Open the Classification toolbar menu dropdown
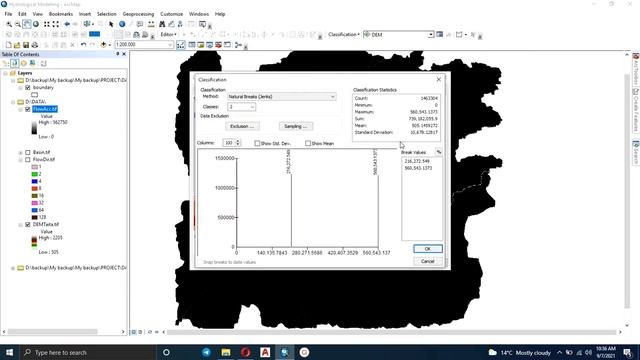The height and width of the screenshot is (360, 640). 344,35
